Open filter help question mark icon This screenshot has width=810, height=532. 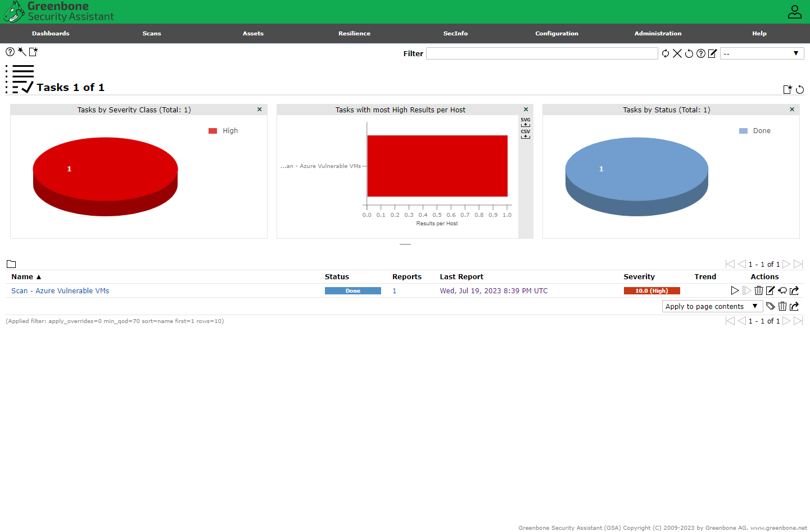[x=701, y=53]
